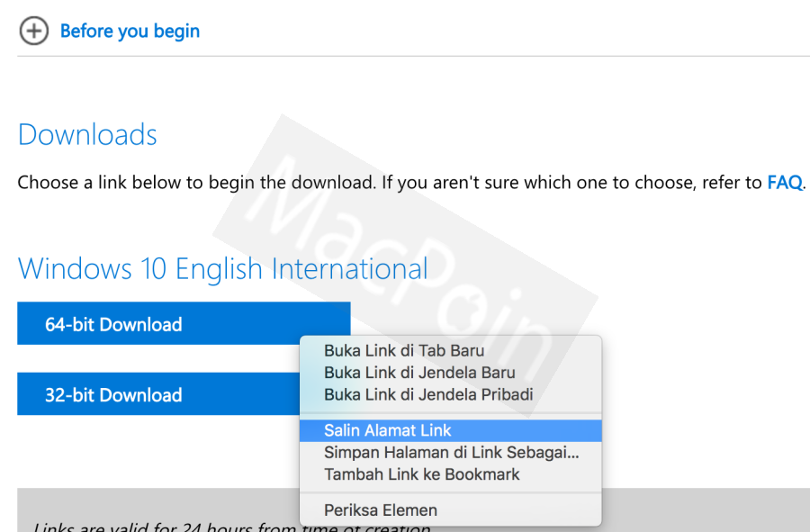Choose Simpan Halaman di Link Sebagai
The height and width of the screenshot is (532, 810).
pyautogui.click(x=451, y=452)
